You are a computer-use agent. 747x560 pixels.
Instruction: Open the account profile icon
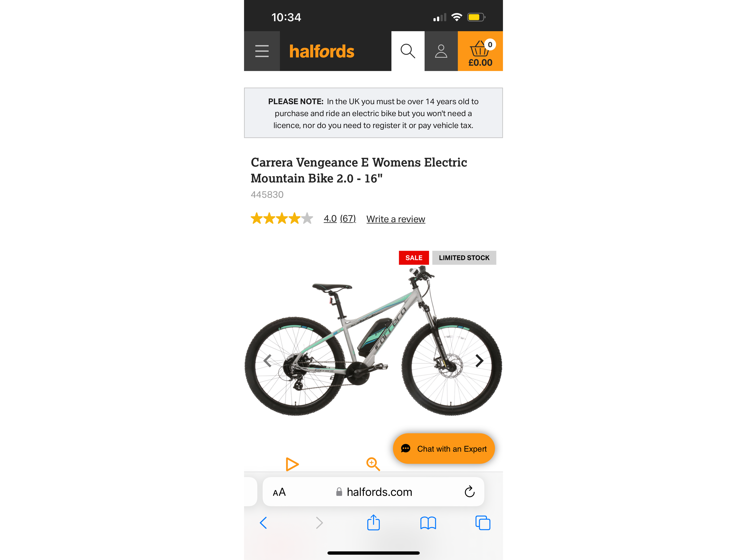441,51
